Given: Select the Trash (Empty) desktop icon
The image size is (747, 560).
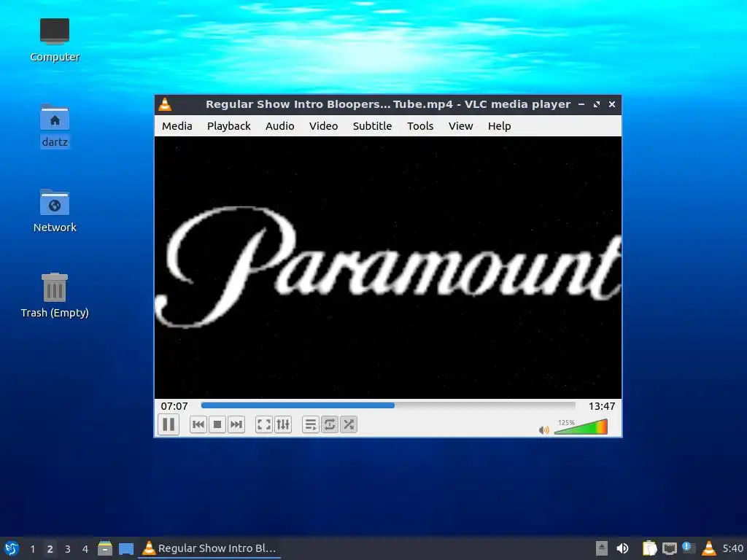Looking at the screenshot, I should (55, 295).
